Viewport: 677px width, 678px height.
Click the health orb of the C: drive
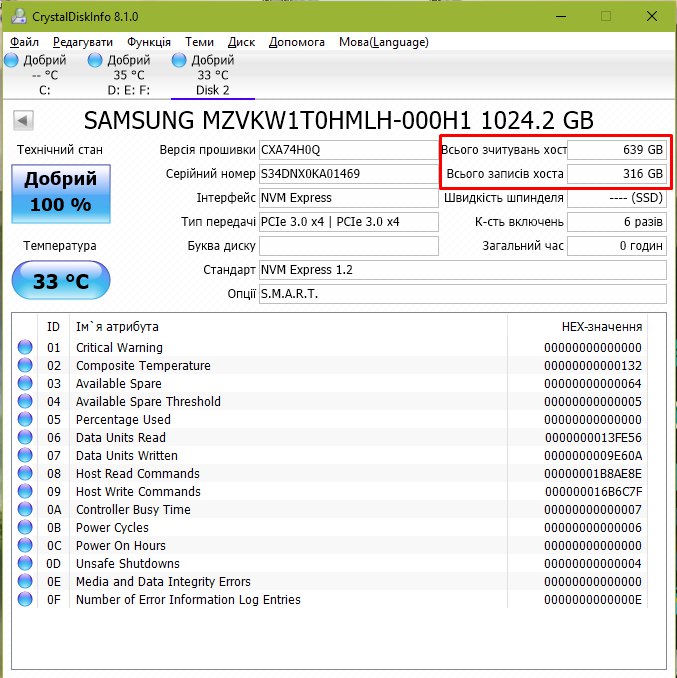pos(12,60)
